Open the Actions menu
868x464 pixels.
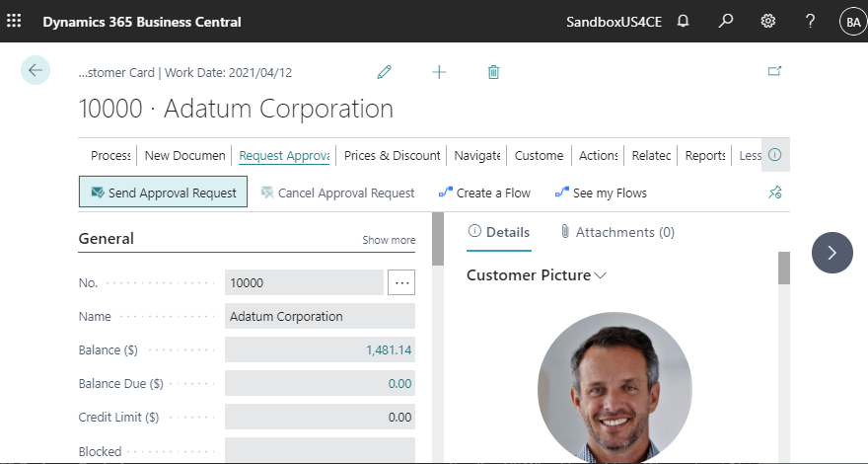pos(598,156)
